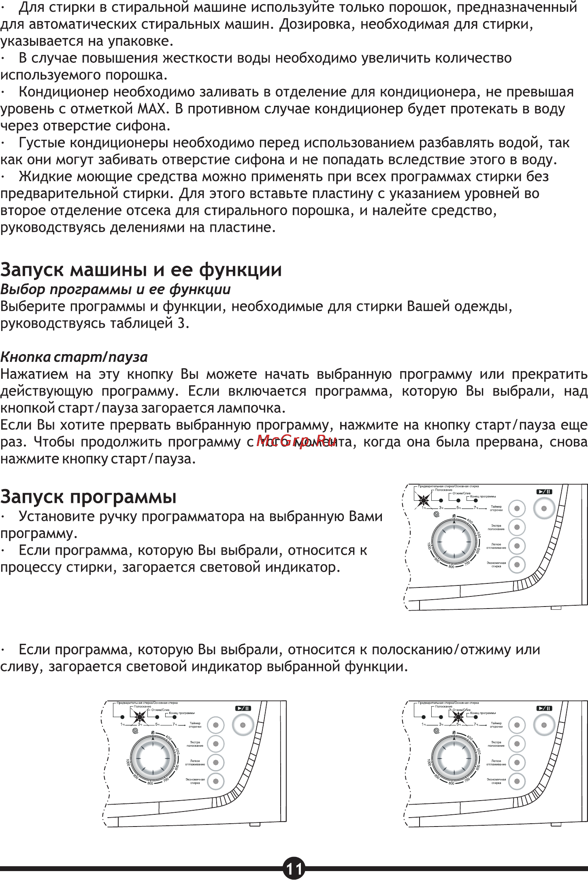This screenshot has height=880, width=588.
Task: Click play/pause symbol in the Отжим/Слив-lit diagram
Action: [544, 709]
